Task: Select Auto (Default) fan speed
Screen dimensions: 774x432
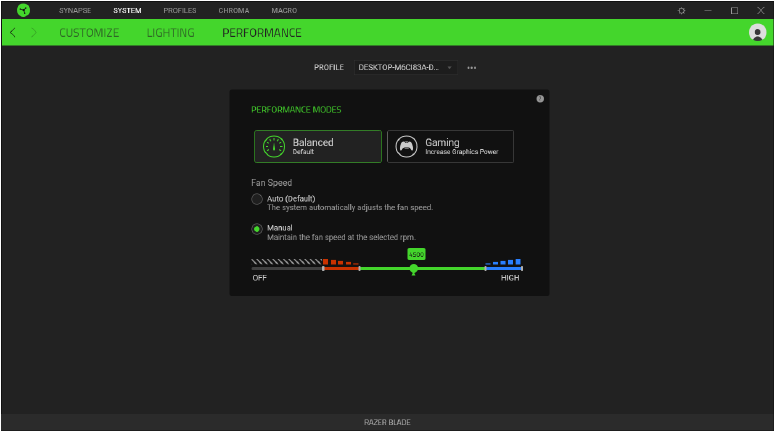Action: click(257, 199)
